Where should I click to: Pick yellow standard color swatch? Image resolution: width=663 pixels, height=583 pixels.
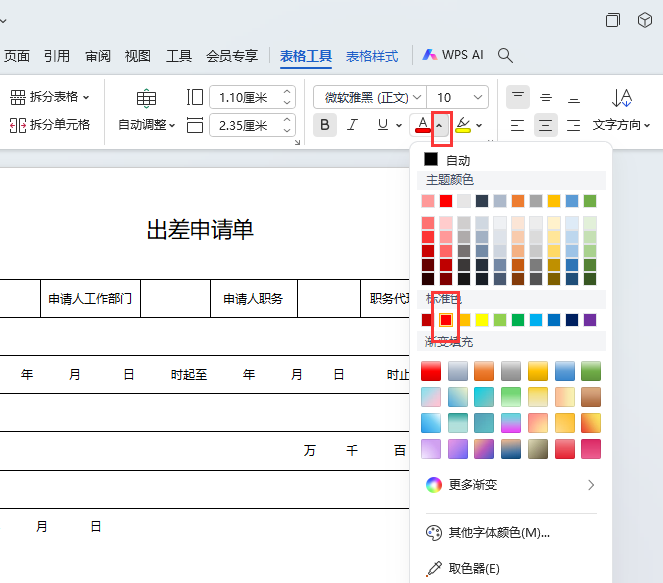pos(482,320)
